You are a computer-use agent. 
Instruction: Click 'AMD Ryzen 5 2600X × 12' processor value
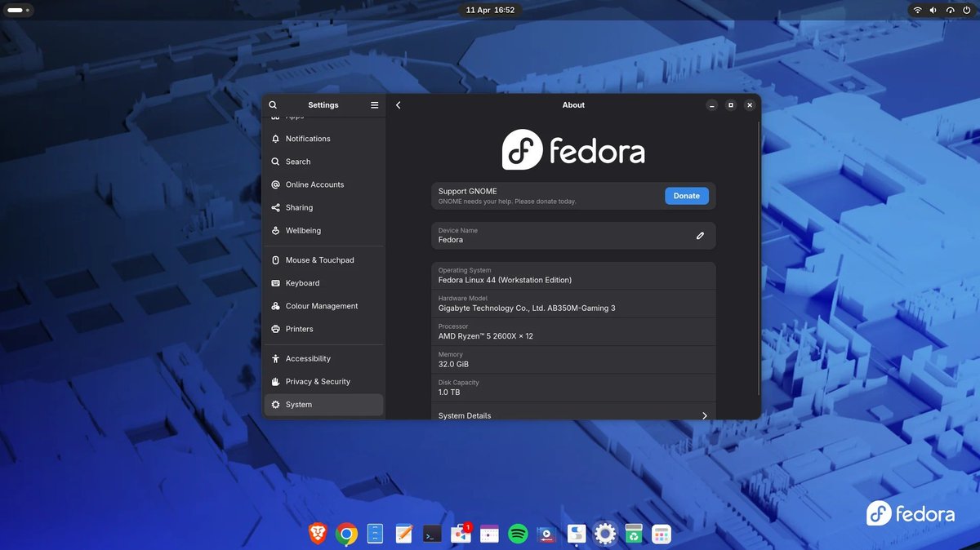pyautogui.click(x=485, y=336)
